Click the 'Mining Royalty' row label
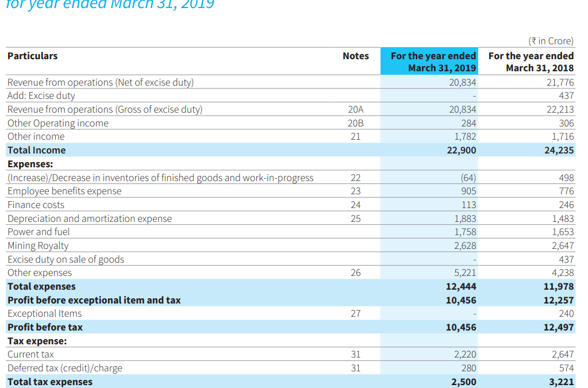Screen dimensions: 588x388 38,245
